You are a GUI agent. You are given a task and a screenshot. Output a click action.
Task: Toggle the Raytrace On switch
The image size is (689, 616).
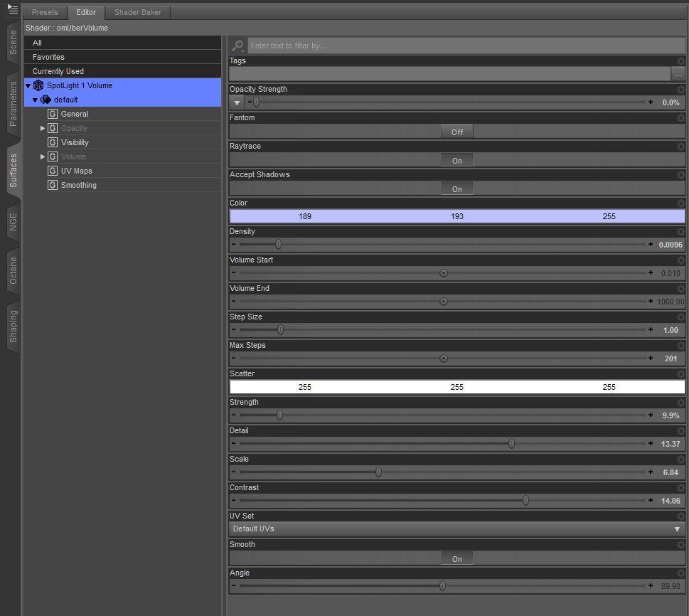(x=457, y=161)
